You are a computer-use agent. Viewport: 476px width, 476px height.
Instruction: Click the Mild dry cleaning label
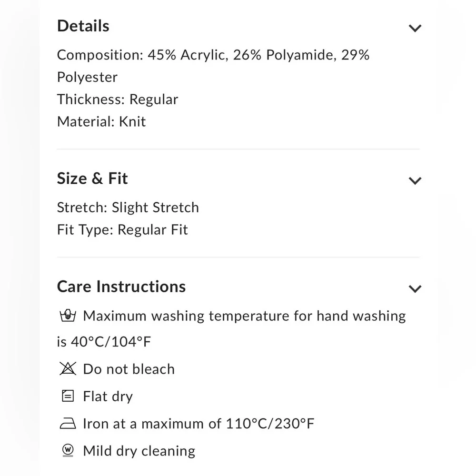tap(139, 451)
